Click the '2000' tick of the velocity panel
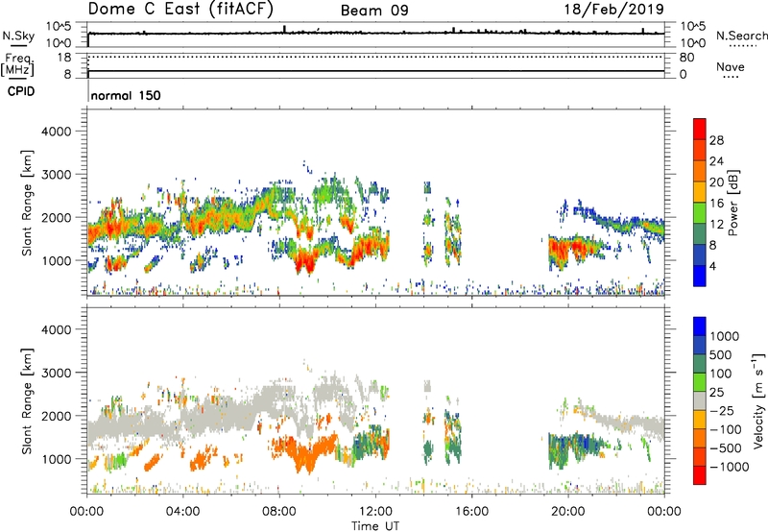The height and width of the screenshot is (532, 768). pyautogui.click(x=57, y=416)
